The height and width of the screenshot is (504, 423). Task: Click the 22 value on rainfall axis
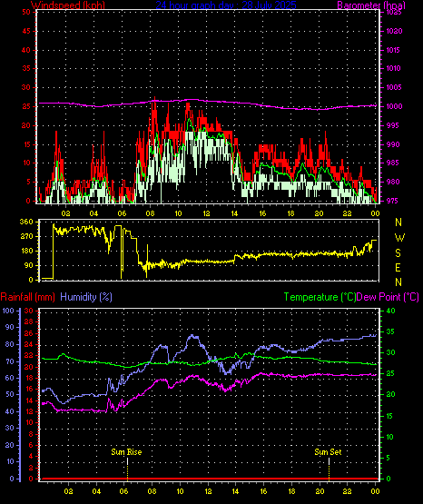tap(29, 355)
